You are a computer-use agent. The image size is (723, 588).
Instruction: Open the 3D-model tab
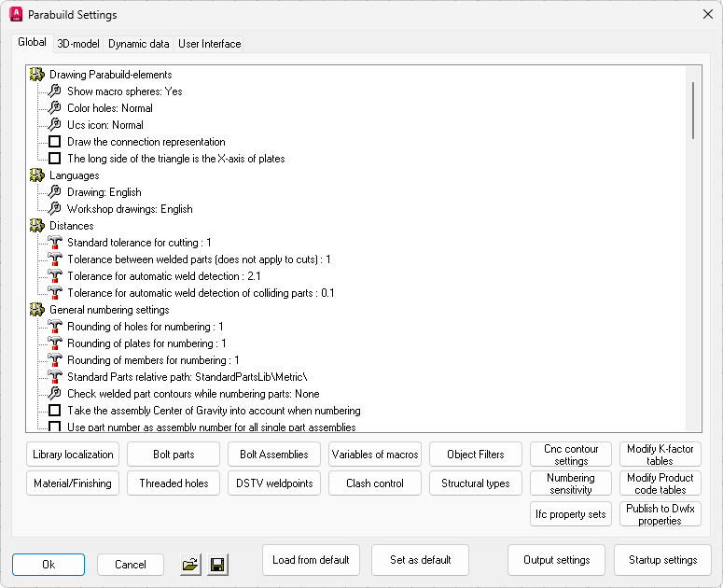(78, 44)
